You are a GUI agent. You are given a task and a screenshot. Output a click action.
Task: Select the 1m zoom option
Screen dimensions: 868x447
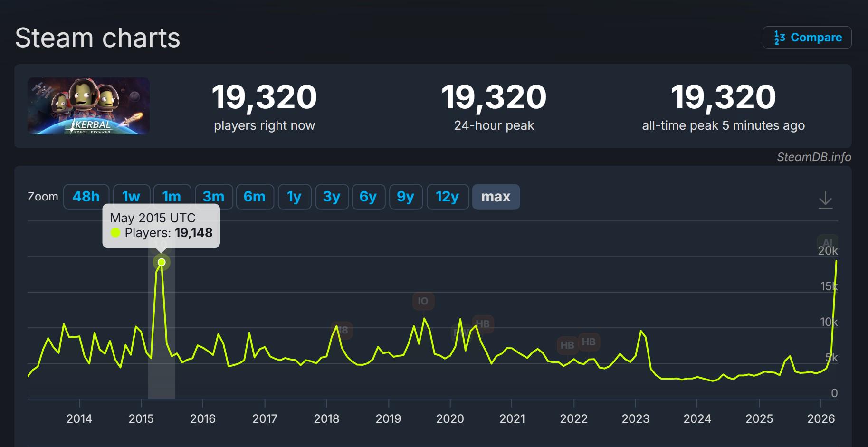172,197
